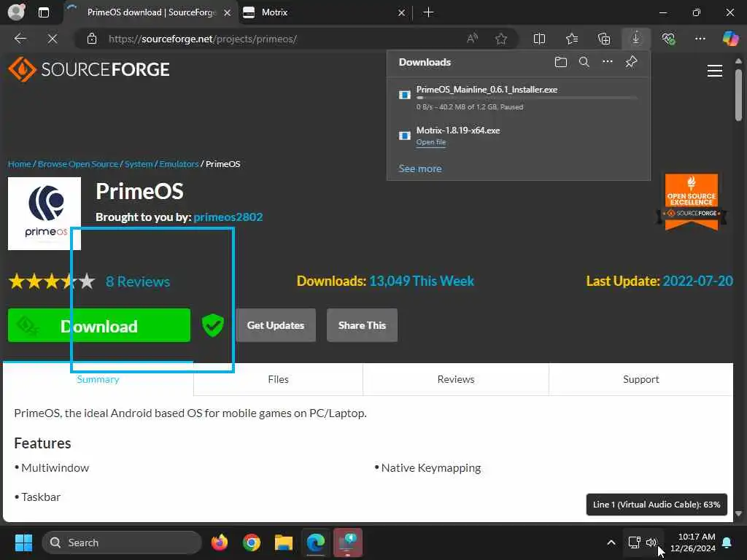The width and height of the screenshot is (747, 560).
Task: Click the Open Source Excellence badge
Action: [x=692, y=201]
